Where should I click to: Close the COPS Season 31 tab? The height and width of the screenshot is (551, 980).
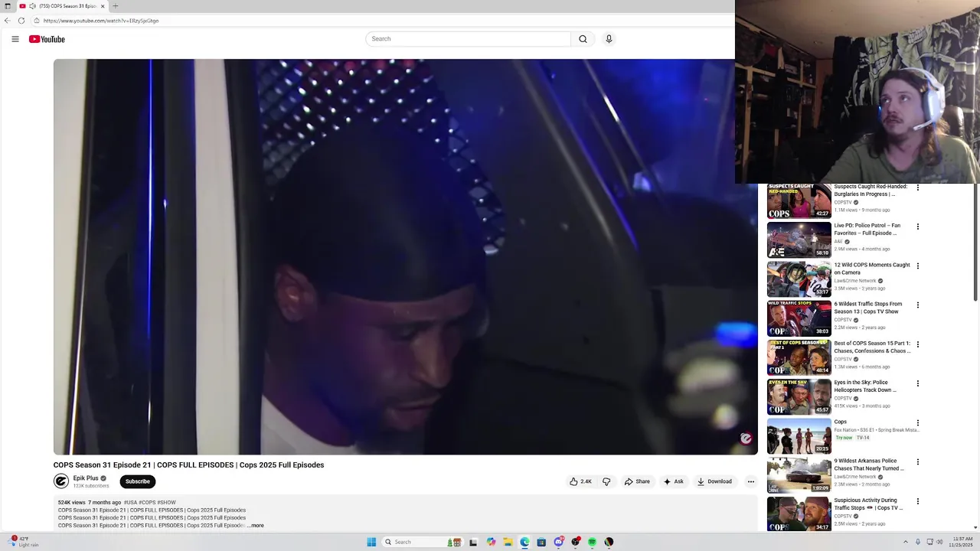coord(103,6)
